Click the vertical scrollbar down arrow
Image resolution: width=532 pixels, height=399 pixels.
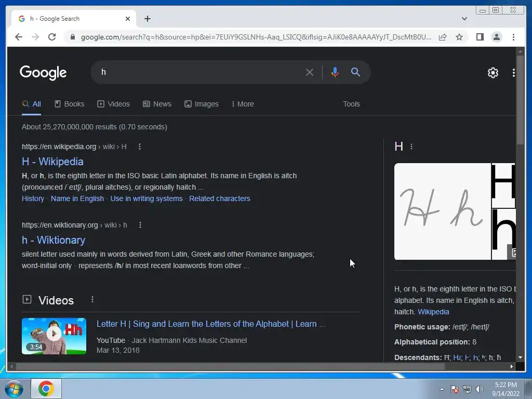(520, 357)
